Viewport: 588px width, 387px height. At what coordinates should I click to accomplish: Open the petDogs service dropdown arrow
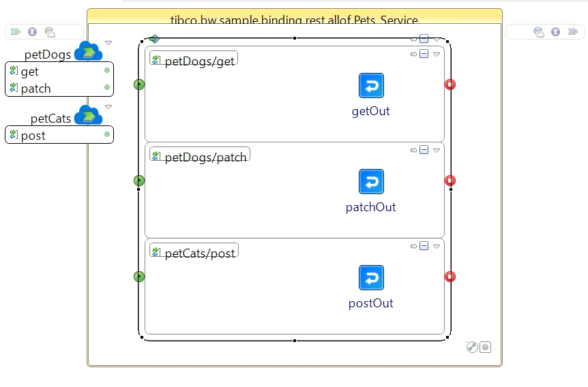[108, 43]
